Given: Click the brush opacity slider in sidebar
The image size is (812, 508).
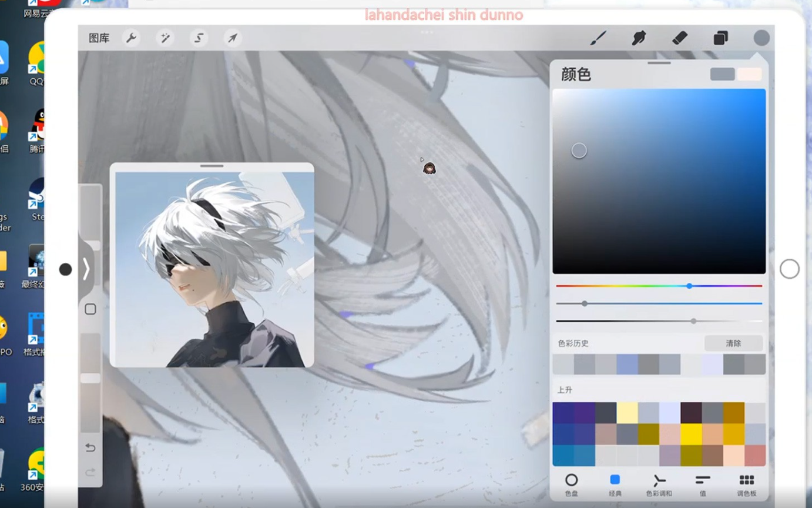Looking at the screenshot, I should point(90,383).
